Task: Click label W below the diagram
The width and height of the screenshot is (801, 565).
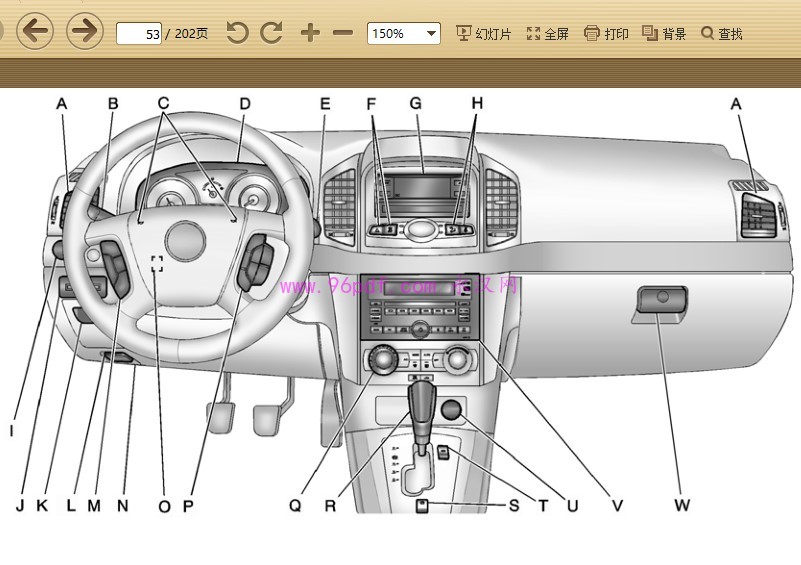Action: click(681, 506)
